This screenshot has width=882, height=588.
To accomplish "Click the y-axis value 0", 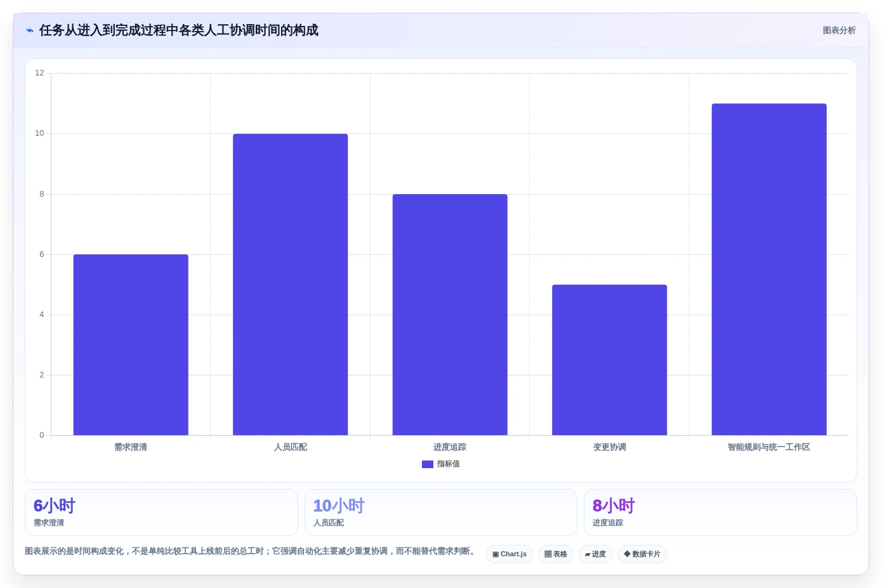I will [42, 435].
